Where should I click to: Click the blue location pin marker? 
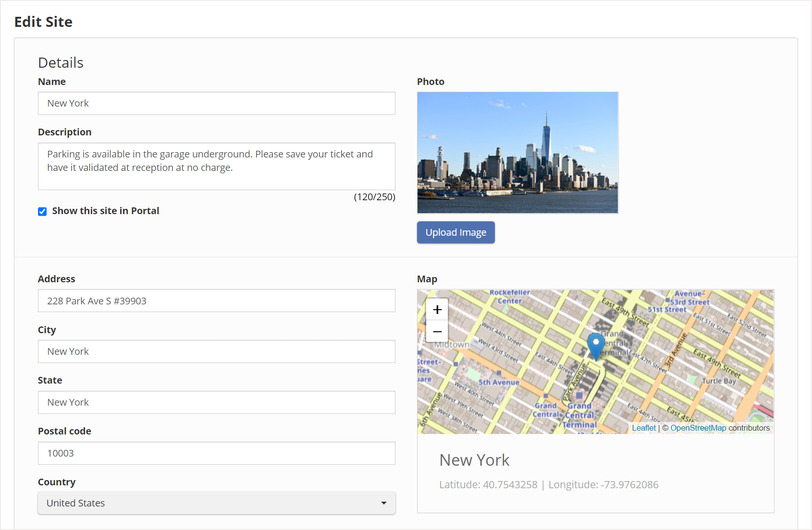[596, 345]
